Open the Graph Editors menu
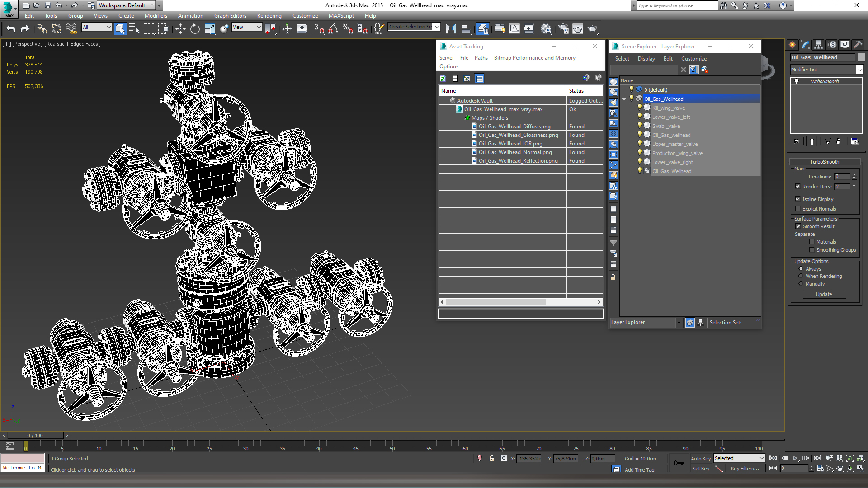The width and height of the screenshot is (868, 488). pos(230,16)
